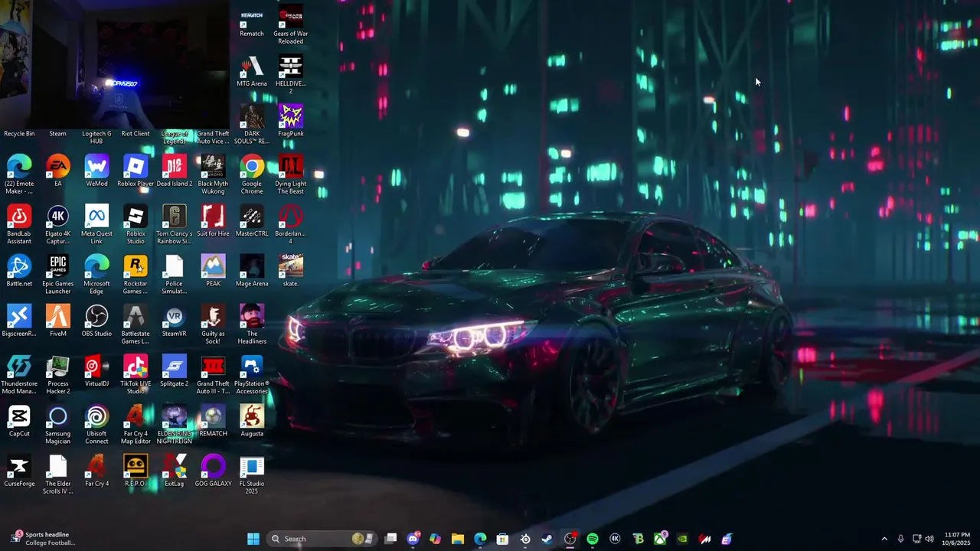
Task: Select the WeMod desktop shortcut
Action: tap(96, 171)
